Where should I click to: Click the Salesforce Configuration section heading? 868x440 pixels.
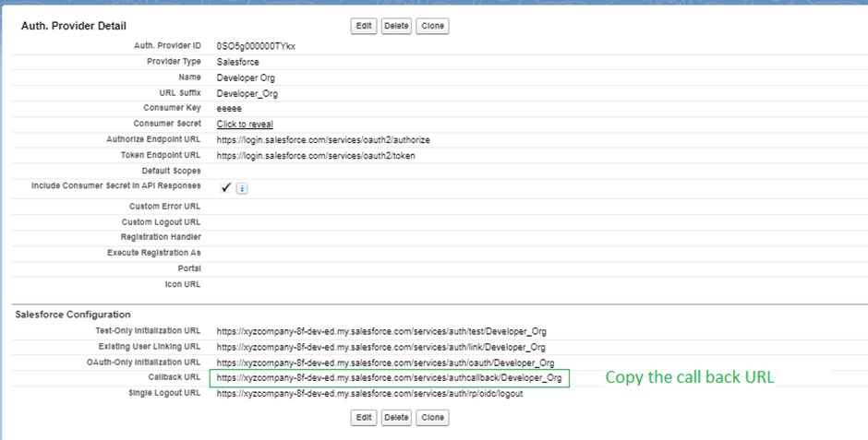click(x=73, y=315)
